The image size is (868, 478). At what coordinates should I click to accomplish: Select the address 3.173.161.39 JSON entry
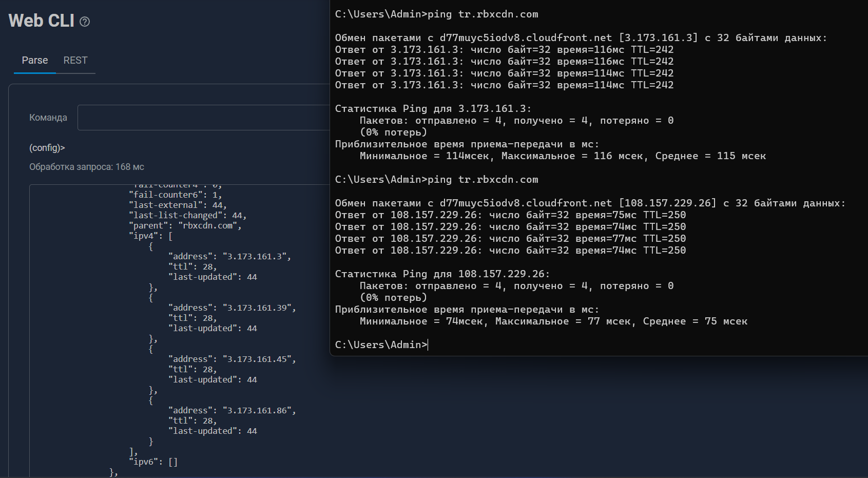pyautogui.click(x=232, y=308)
